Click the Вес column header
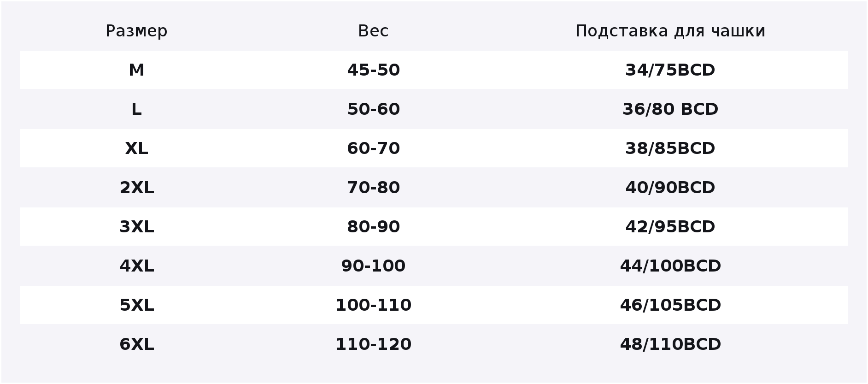Image resolution: width=868 pixels, height=384 pixels. [x=373, y=31]
